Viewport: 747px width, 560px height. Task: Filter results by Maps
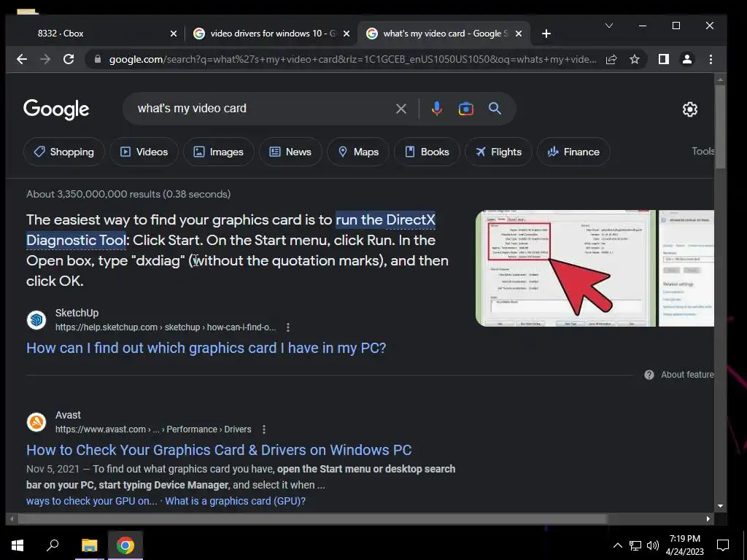(357, 152)
